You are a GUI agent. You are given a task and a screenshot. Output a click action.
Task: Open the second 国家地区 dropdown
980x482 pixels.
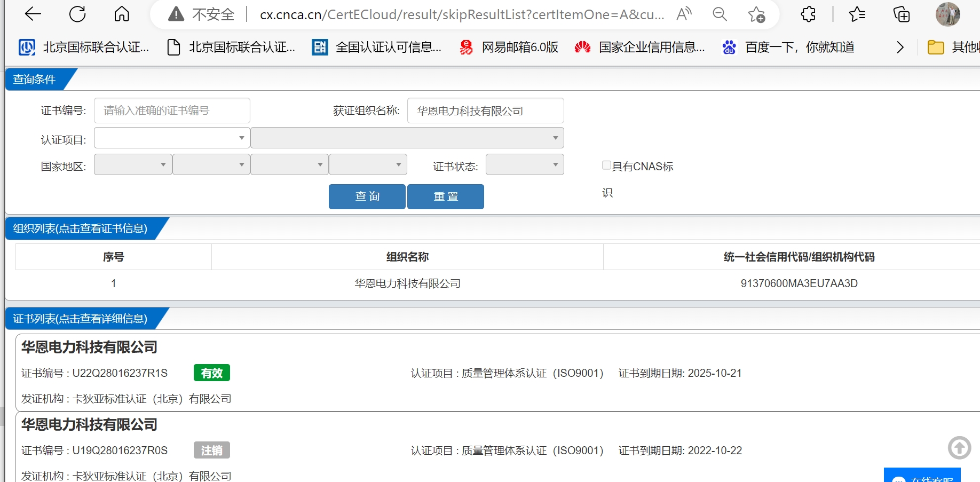pyautogui.click(x=211, y=164)
